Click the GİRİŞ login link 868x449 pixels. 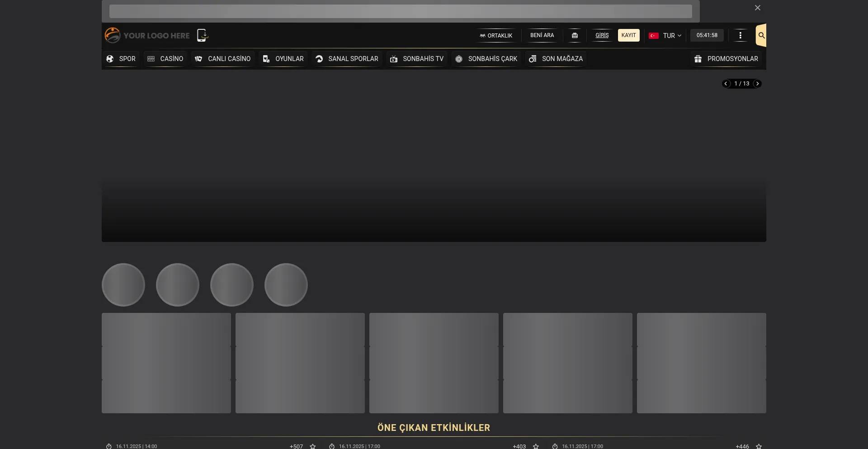pos(602,35)
